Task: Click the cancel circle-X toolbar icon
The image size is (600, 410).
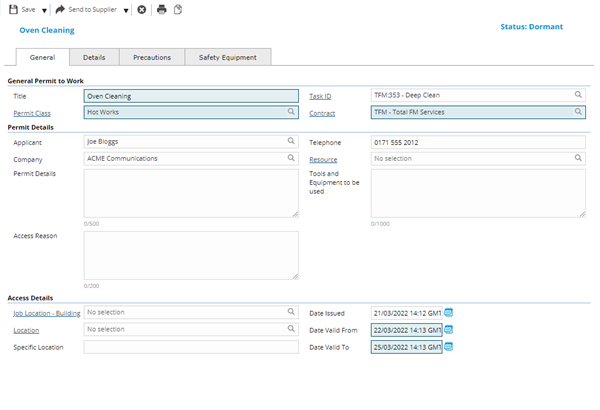Action: click(x=142, y=9)
